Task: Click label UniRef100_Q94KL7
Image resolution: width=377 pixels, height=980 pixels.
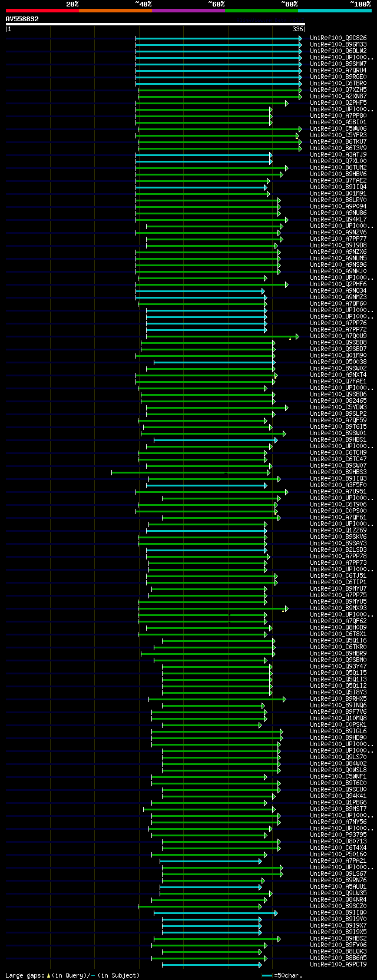Action: coord(338,220)
